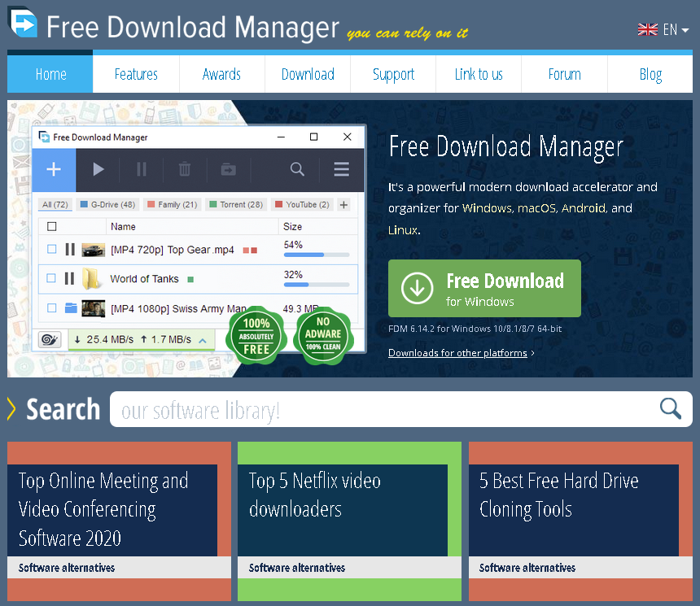Toggle the select-all checkbox in header row
This screenshot has width=700, height=606.
pos(52,227)
